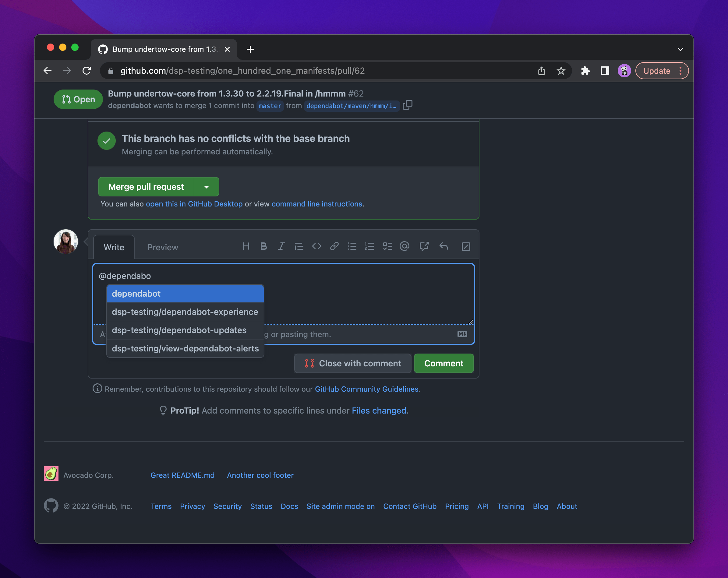Open Files changed link in ProTip
This screenshot has width=728, height=578.
pyautogui.click(x=379, y=411)
